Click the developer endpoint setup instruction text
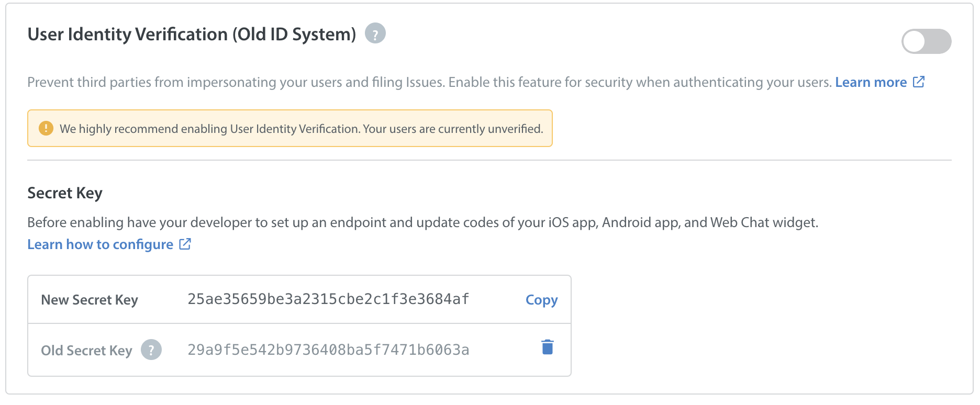Image resolution: width=980 pixels, height=405 pixels. [422, 222]
